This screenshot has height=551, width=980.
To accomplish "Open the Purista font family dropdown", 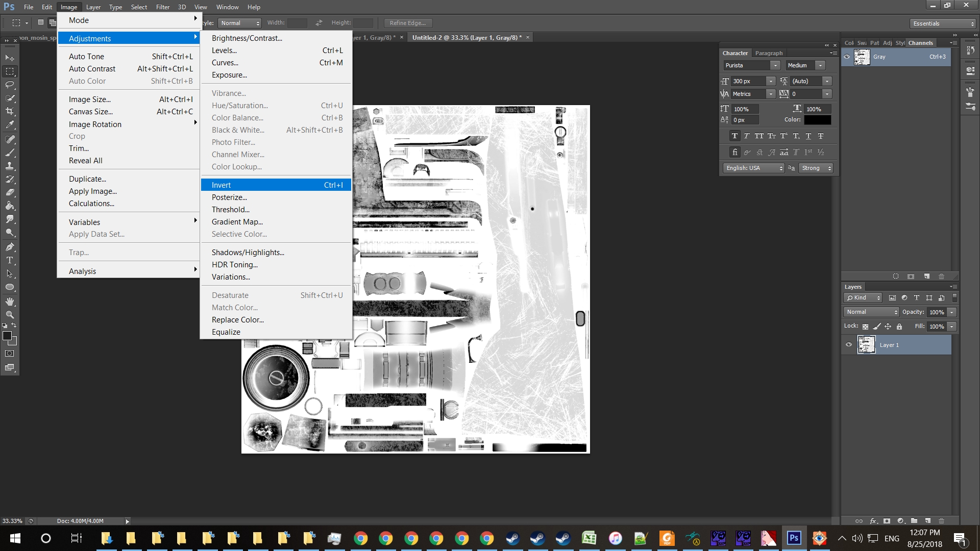I will 775,65.
